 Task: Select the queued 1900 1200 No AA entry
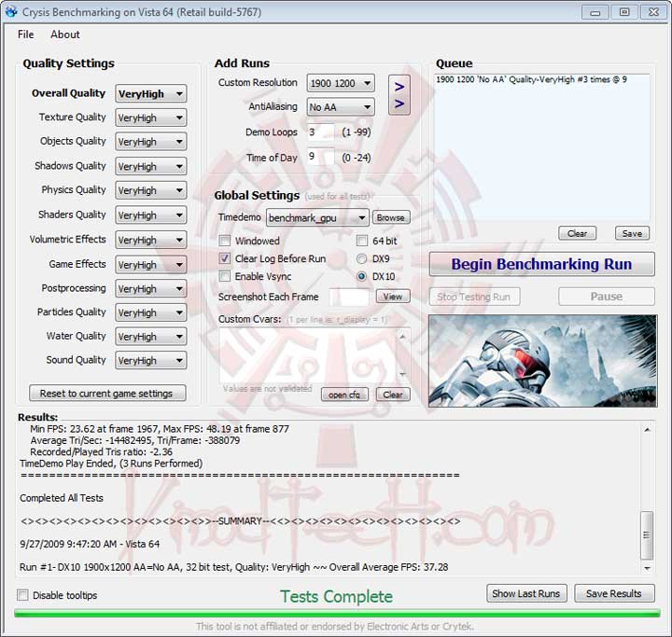tap(531, 79)
